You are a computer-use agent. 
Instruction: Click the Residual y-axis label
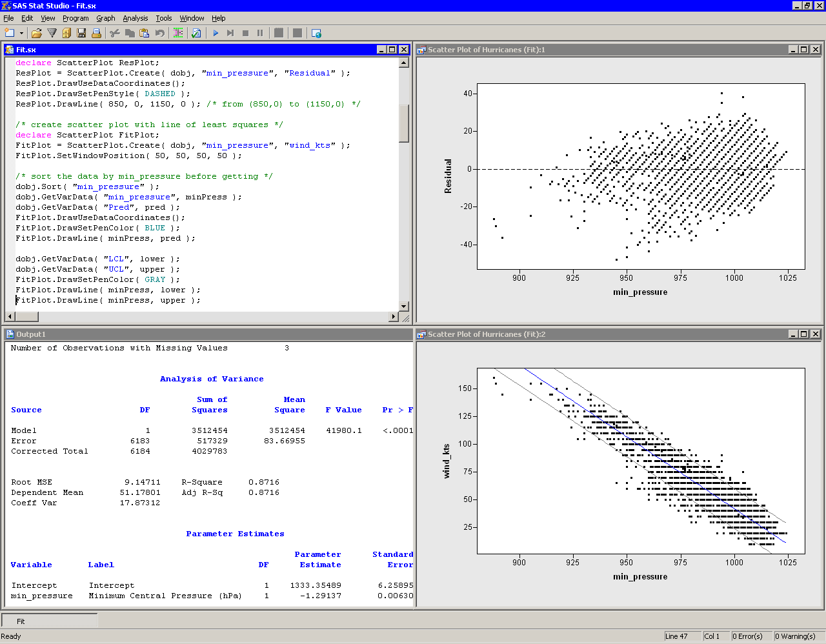tap(448, 176)
